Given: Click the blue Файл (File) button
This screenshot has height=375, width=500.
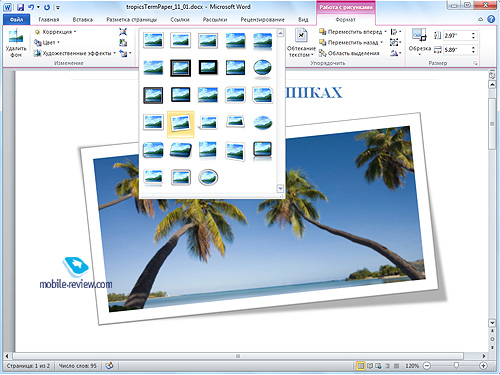Looking at the screenshot, I should click(16, 20).
